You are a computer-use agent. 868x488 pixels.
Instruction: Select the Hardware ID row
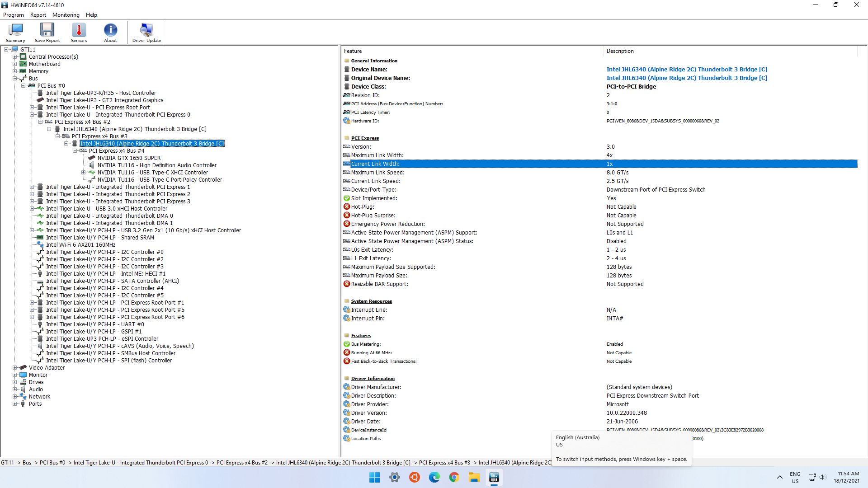click(599, 121)
